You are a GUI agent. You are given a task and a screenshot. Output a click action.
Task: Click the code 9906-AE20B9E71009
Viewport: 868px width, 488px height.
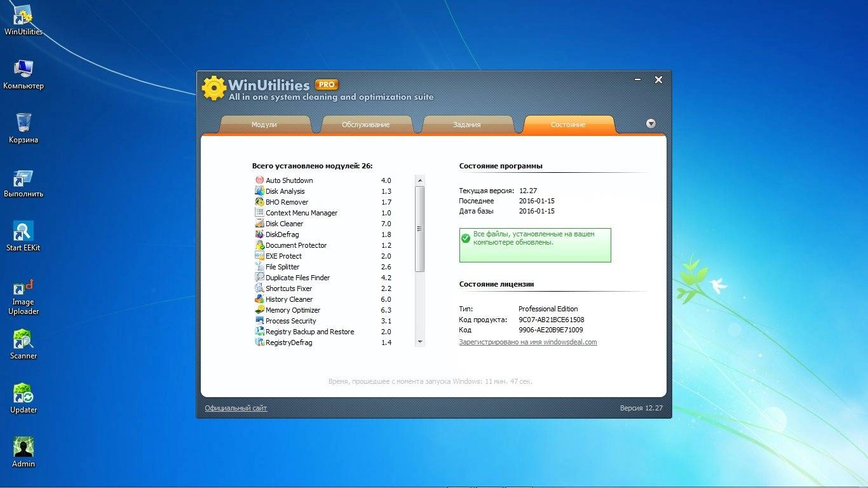click(551, 330)
